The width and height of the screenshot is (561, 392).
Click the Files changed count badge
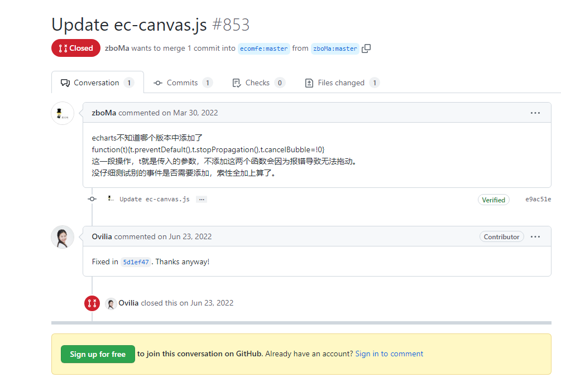(x=375, y=83)
